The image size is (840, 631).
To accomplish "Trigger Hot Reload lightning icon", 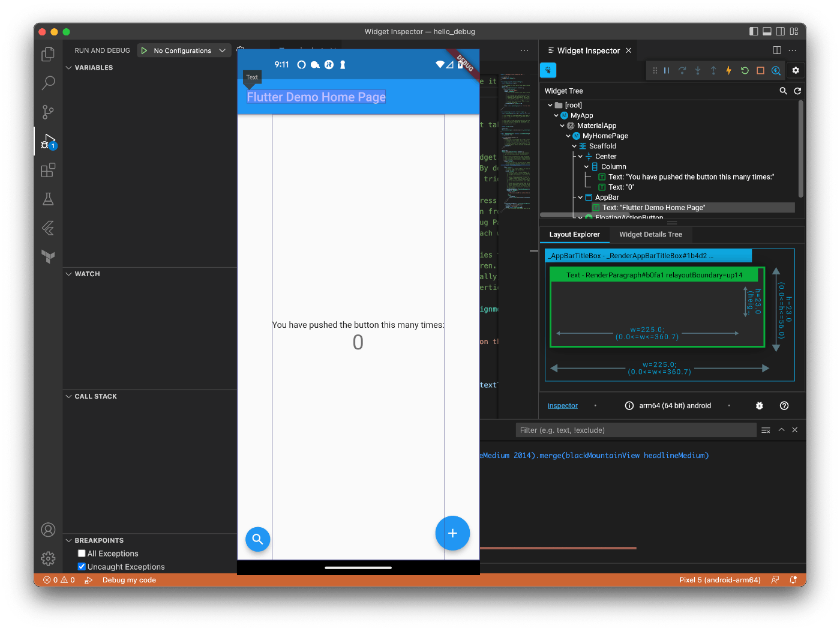I will coord(729,70).
